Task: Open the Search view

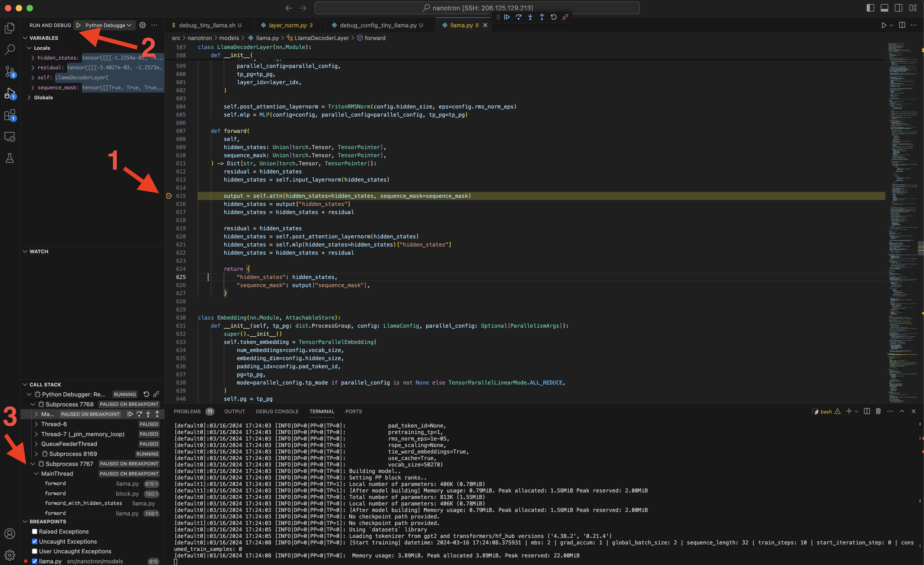Action: tap(9, 49)
